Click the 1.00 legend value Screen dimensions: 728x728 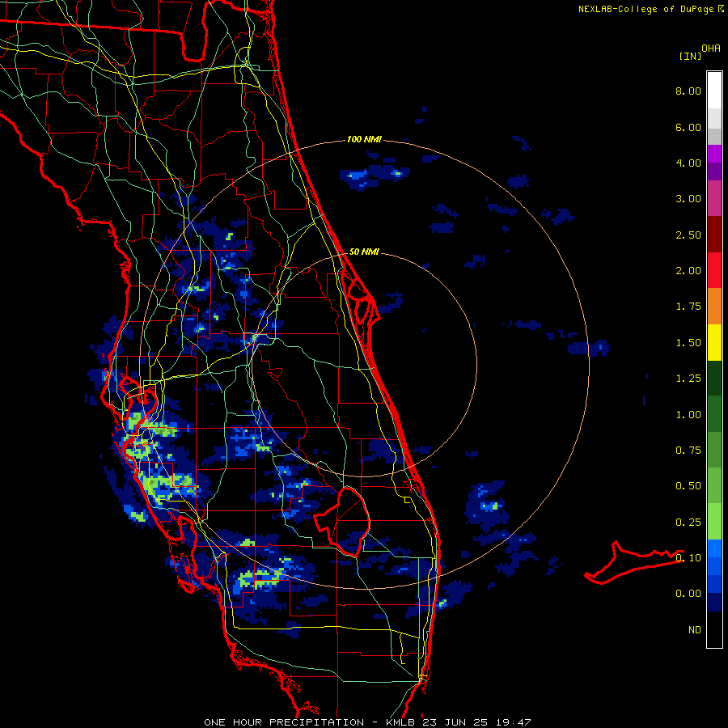688,415
